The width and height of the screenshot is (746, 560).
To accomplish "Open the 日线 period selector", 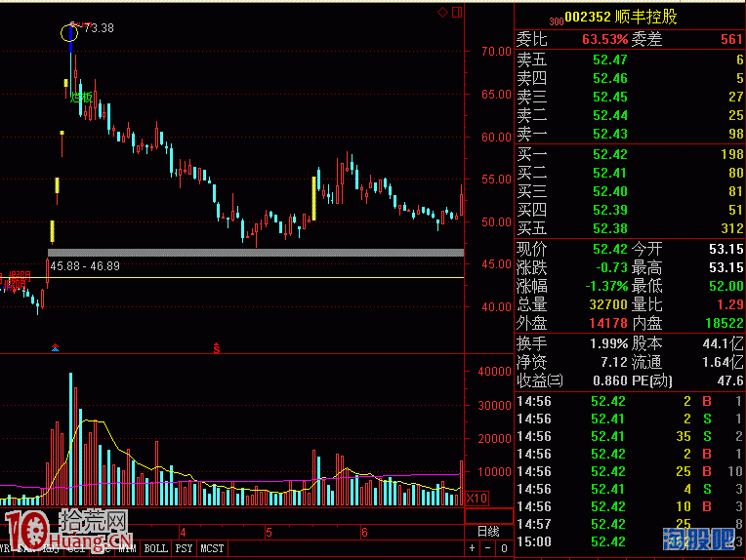I will (x=487, y=532).
